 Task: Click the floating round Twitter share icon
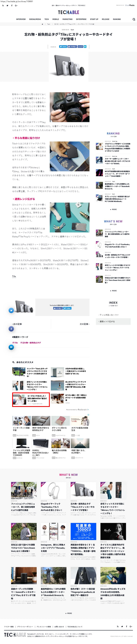click(11, 310)
